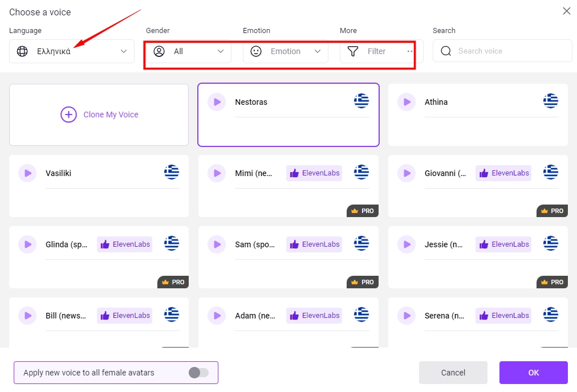Open the Emotion dropdown
The width and height of the screenshot is (577, 392).
285,51
